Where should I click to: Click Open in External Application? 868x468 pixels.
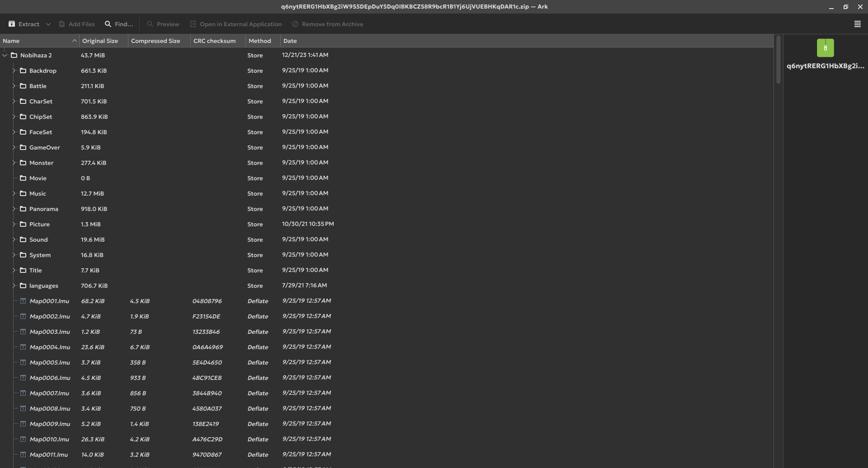point(236,24)
